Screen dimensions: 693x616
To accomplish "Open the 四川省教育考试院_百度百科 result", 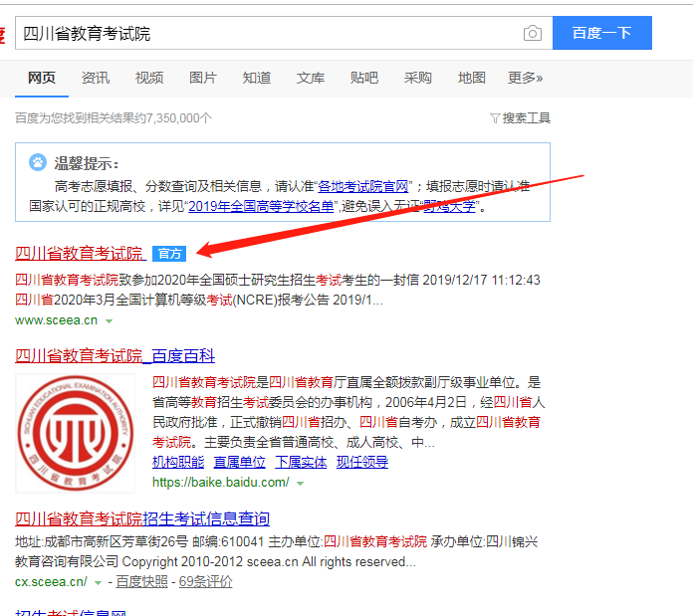I will click(x=115, y=355).
